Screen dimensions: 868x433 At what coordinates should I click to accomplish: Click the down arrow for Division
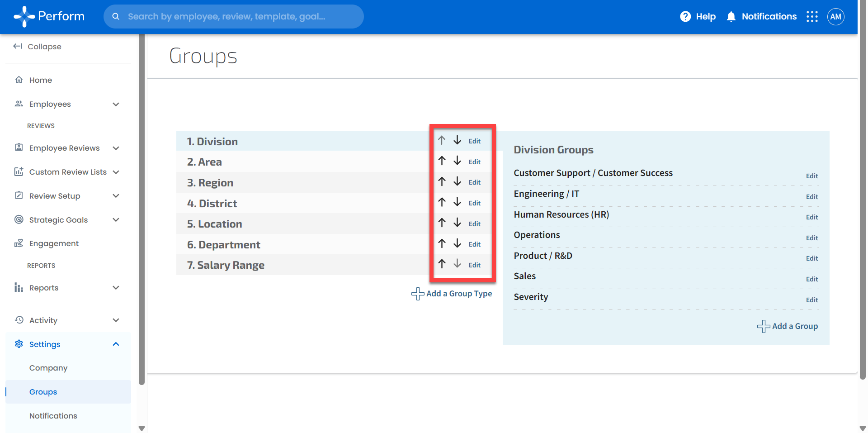click(457, 140)
